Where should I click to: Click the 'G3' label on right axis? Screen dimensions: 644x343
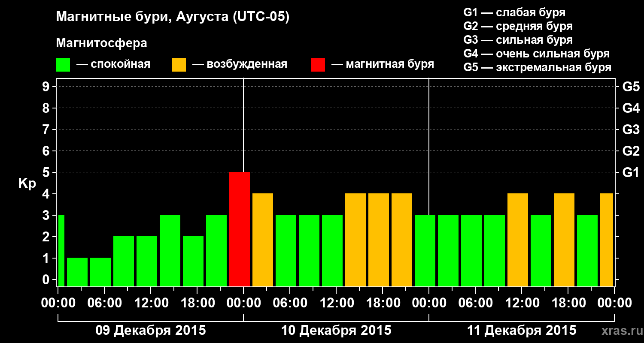click(x=631, y=129)
